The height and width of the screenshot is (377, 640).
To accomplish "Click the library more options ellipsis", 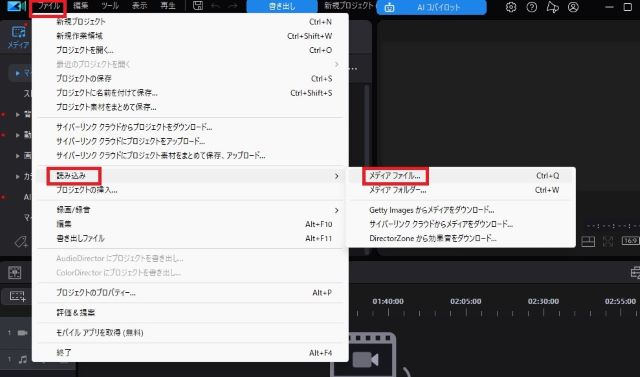I will click(x=353, y=68).
